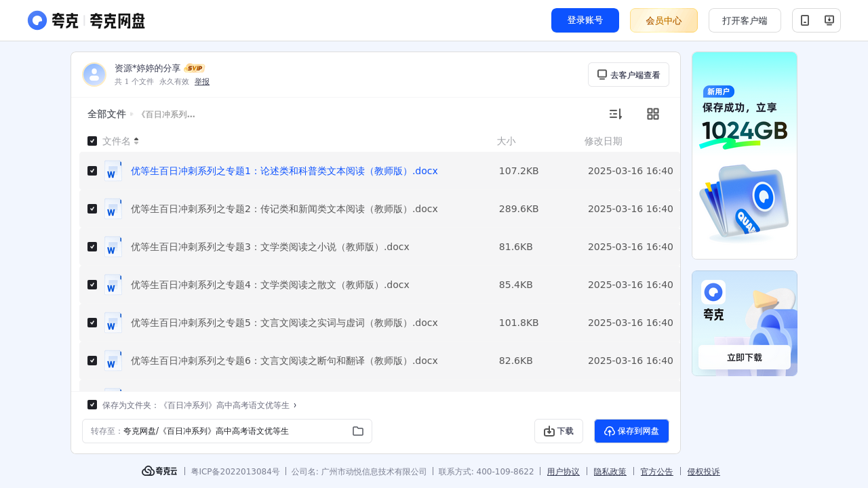Uncheck the 专题3 小说 file checkbox
The height and width of the screenshot is (488, 868).
coord(92,247)
